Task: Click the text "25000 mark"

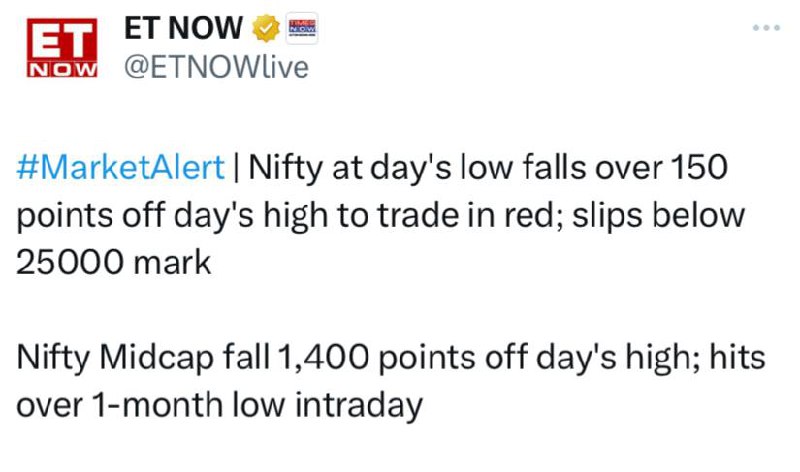Action: (x=113, y=263)
